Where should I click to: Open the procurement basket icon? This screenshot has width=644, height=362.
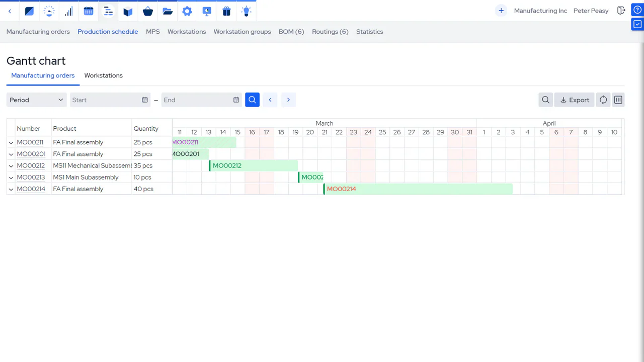[148, 11]
